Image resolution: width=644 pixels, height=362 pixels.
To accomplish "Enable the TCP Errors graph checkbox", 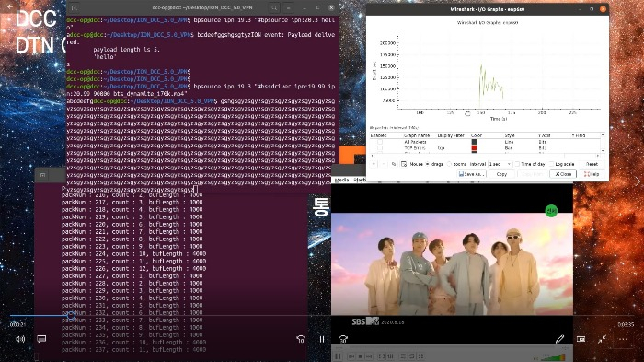I will [380, 148].
